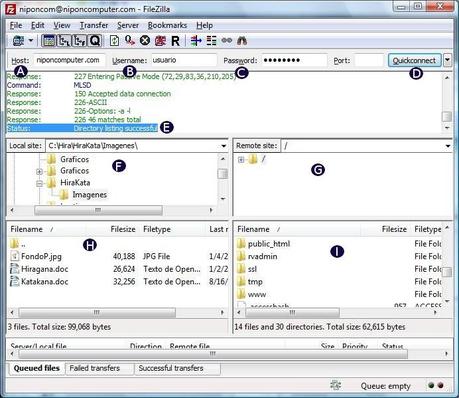
Task: Open Site Manager dropdown arrow in toolbar
Action: (31, 41)
